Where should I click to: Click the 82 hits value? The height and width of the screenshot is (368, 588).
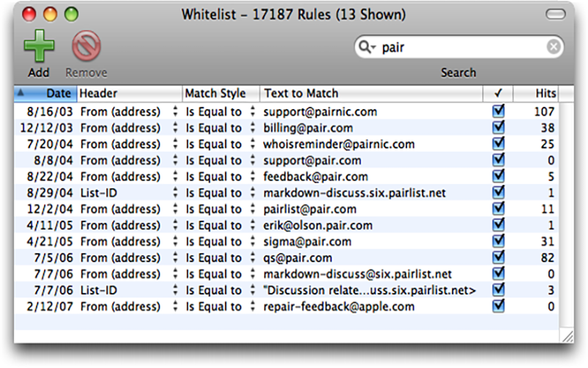click(548, 258)
